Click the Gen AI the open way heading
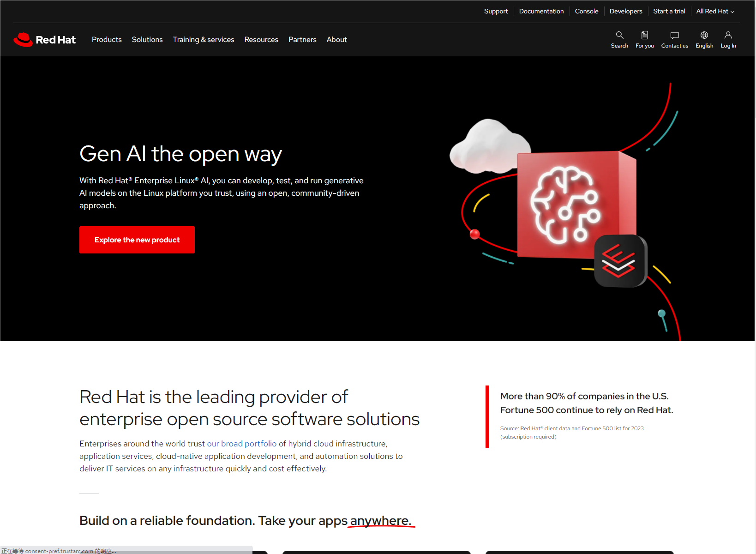Viewport: 756px width, 554px height. pos(180,154)
